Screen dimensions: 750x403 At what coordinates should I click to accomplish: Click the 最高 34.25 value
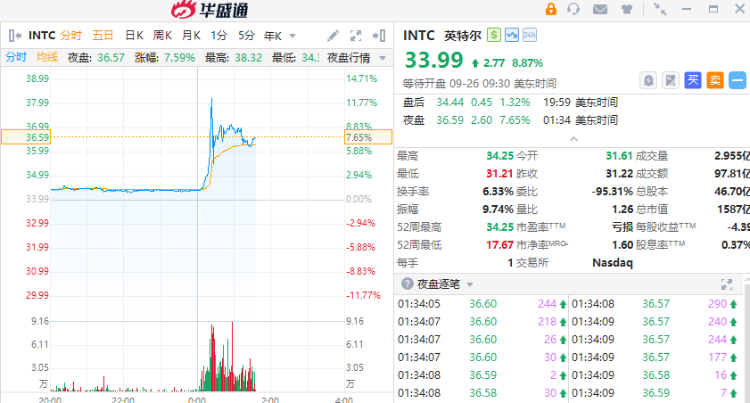tap(500, 156)
